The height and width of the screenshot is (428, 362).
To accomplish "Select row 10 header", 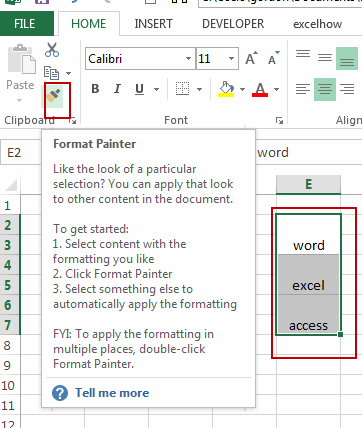I will click(10, 386).
